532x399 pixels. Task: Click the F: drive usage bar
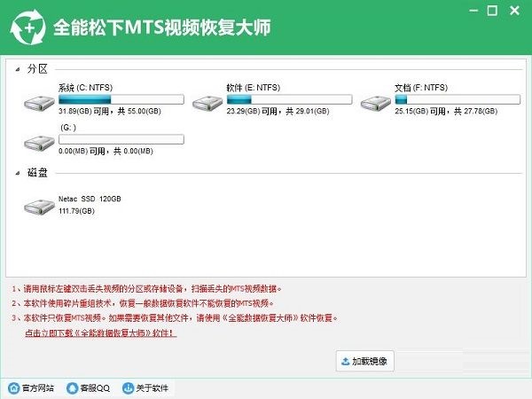coord(458,99)
